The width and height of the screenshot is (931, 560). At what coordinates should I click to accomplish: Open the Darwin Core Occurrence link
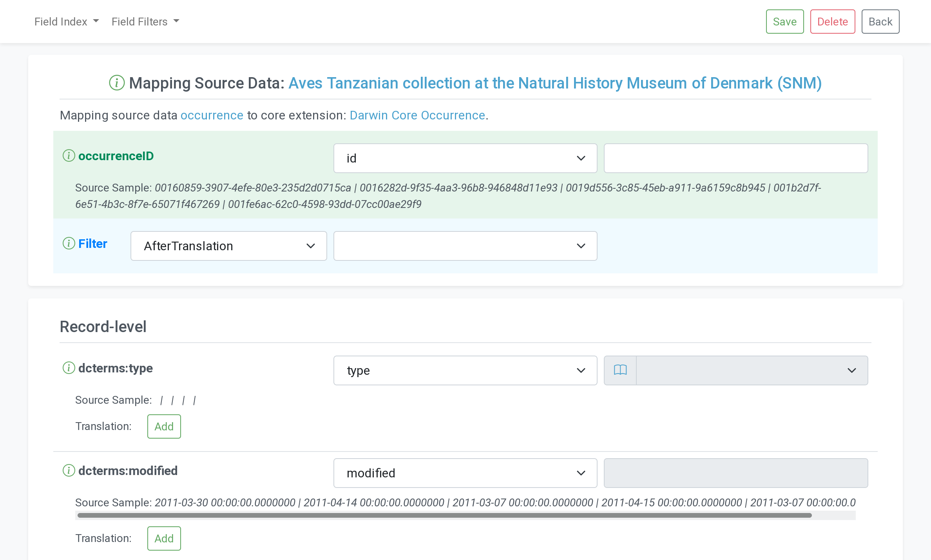[417, 116]
